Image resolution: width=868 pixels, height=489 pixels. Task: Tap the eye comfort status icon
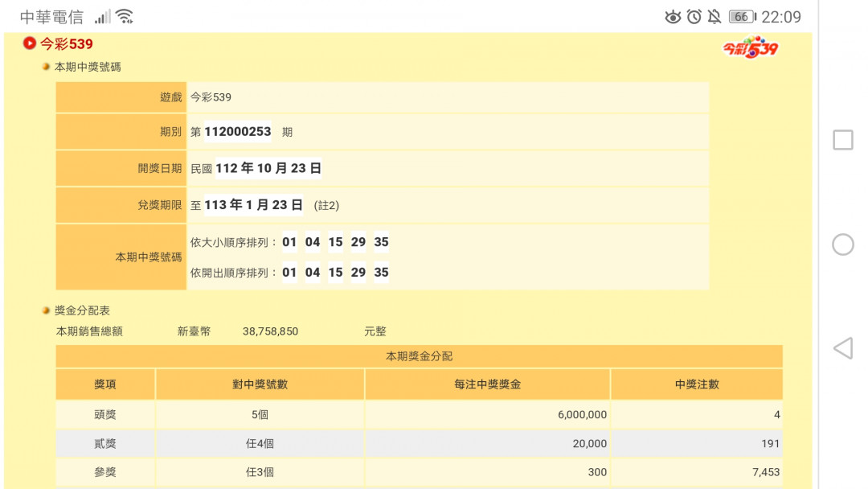pos(673,17)
